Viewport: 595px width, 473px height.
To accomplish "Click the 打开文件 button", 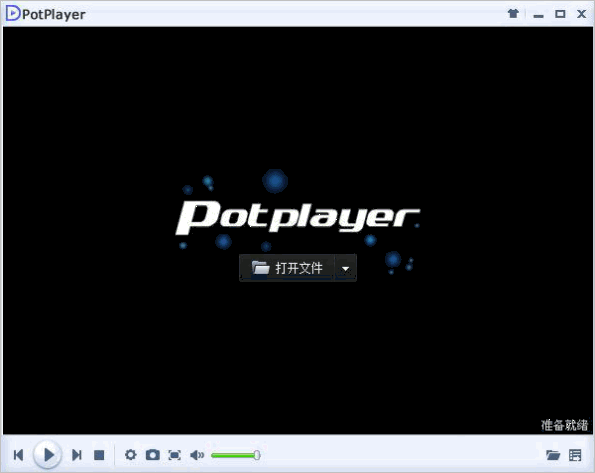I will pos(287,268).
